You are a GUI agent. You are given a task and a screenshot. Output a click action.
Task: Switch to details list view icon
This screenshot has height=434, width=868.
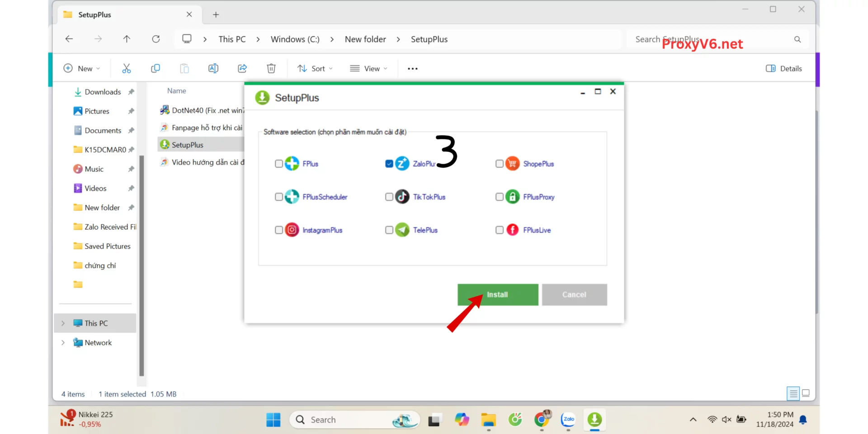[793, 393]
